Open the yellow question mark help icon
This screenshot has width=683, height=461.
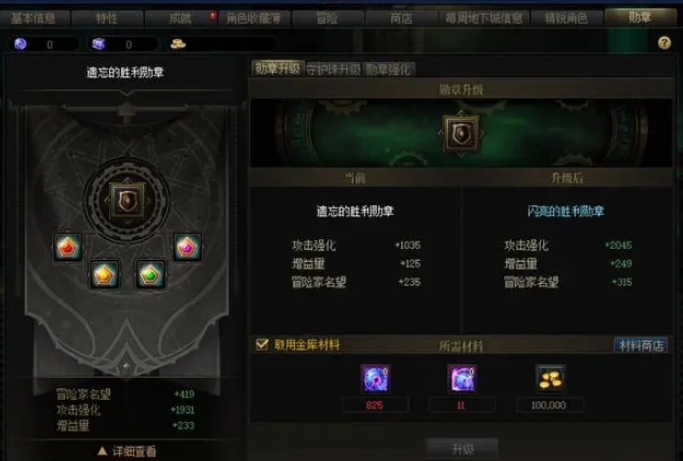[664, 43]
